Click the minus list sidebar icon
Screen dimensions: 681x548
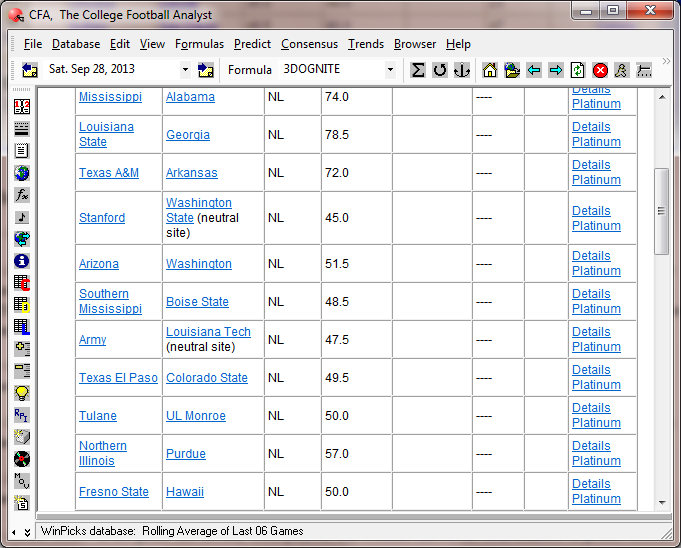pyautogui.click(x=22, y=371)
